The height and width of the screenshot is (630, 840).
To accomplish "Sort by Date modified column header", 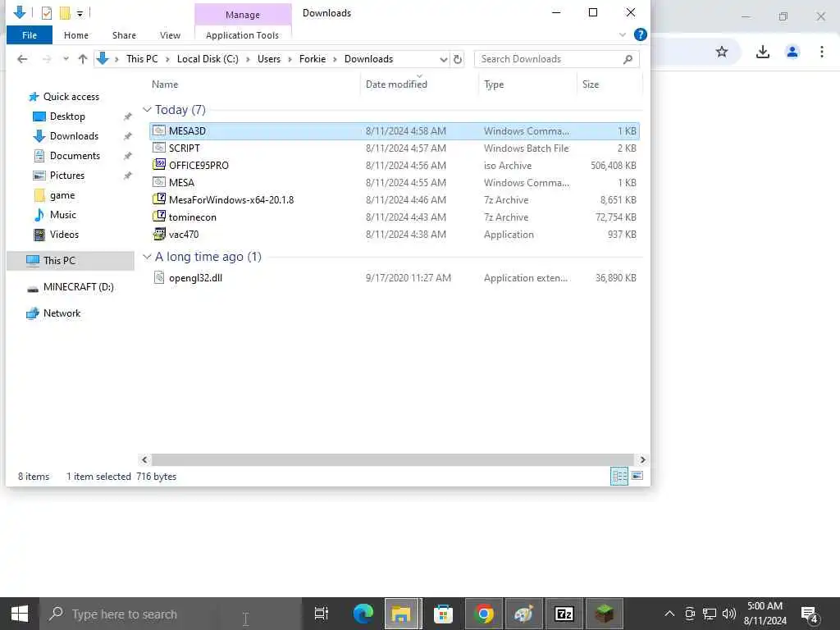I will (396, 84).
